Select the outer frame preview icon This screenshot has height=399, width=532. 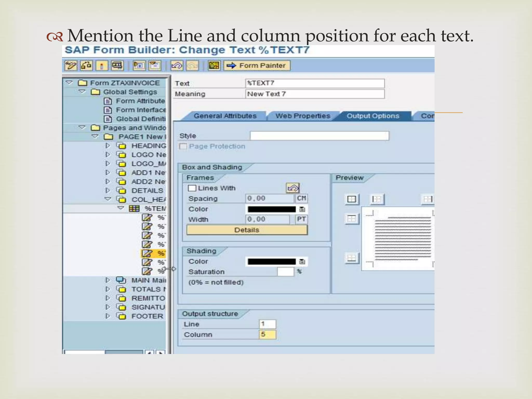tap(351, 199)
